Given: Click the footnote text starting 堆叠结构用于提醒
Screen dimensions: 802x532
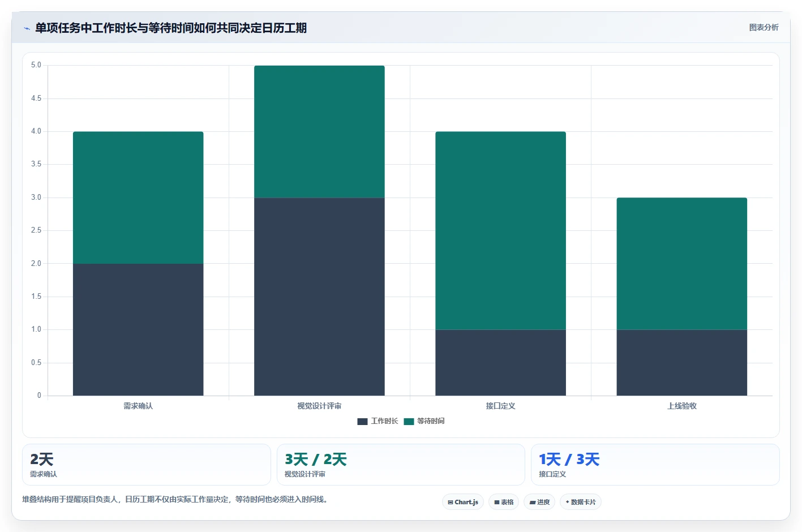Looking at the screenshot, I should point(175,499).
